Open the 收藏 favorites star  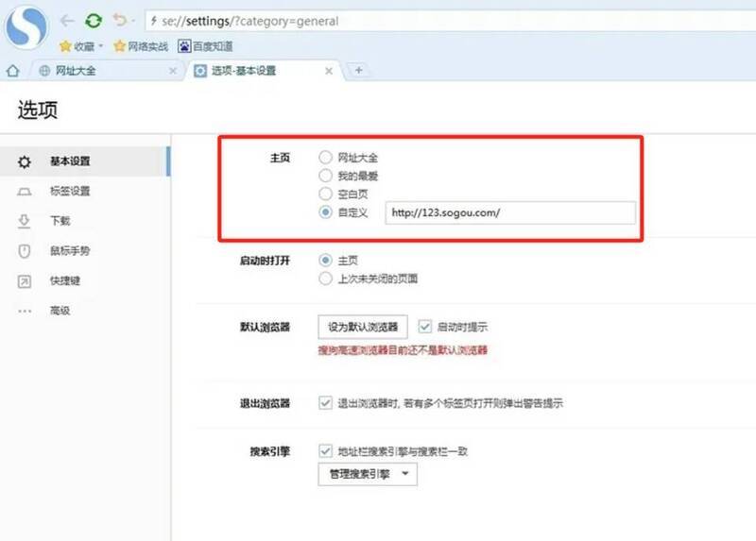(65, 46)
